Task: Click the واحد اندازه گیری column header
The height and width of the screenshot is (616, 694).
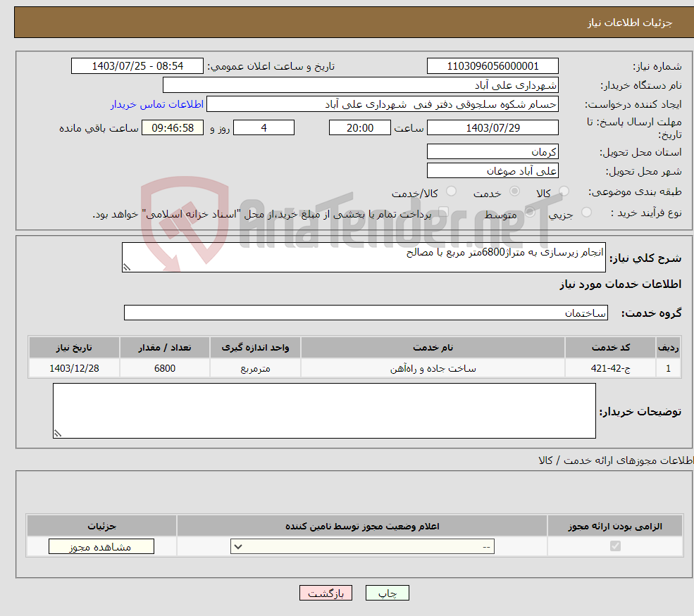Action: click(255, 348)
